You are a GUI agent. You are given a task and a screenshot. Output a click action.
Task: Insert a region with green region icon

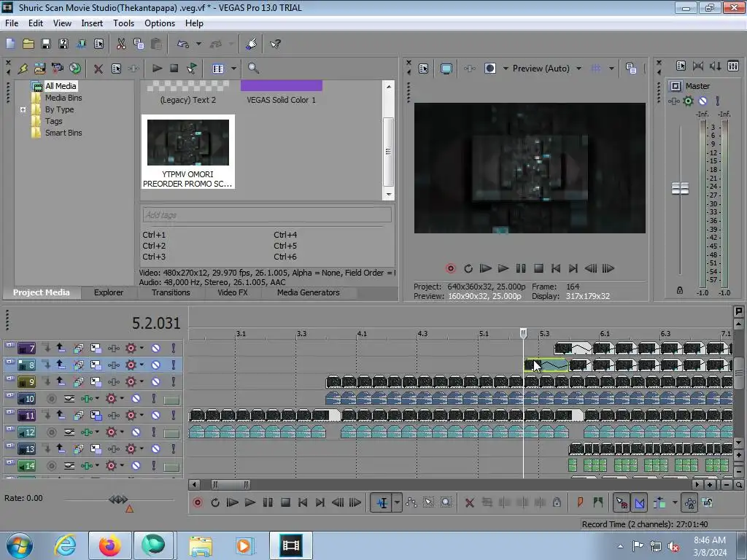(598, 502)
